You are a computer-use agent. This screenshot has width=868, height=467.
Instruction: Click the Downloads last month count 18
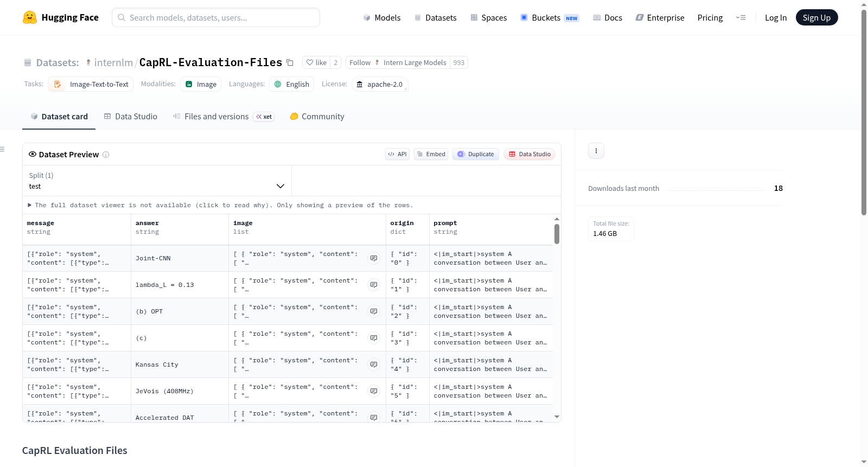tap(778, 188)
